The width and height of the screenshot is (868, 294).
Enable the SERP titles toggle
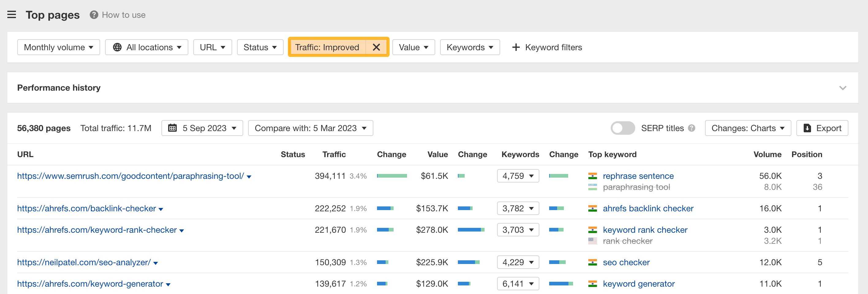(x=622, y=128)
